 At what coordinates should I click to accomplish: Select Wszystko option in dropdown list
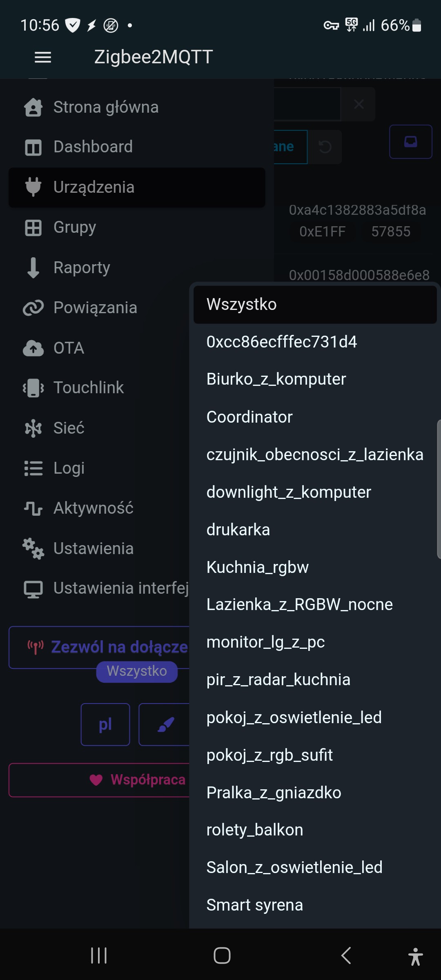point(314,305)
